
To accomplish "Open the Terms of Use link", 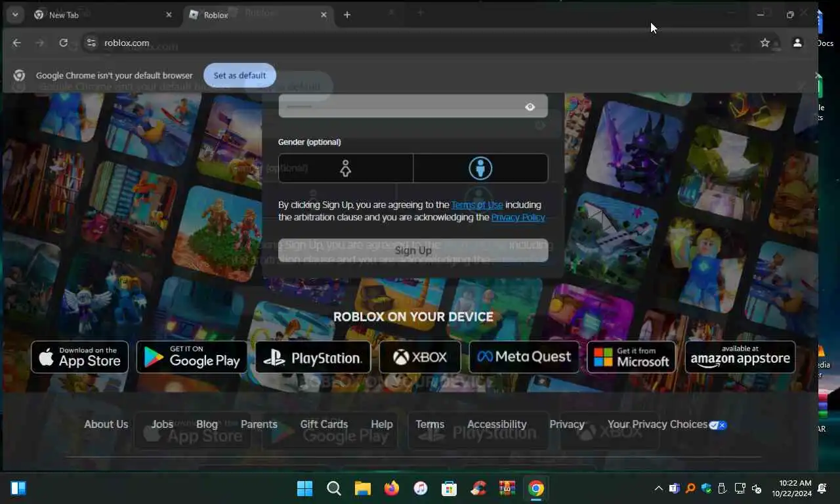I will point(477,205).
